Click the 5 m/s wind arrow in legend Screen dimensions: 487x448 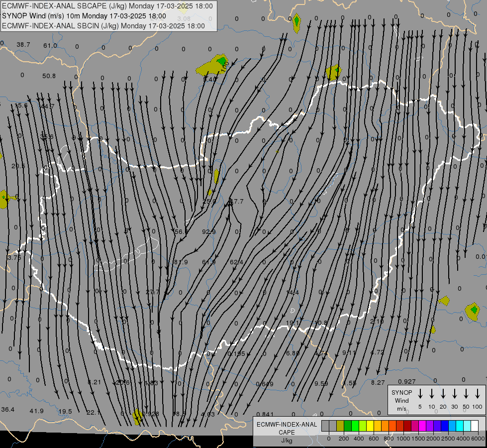[420, 394]
